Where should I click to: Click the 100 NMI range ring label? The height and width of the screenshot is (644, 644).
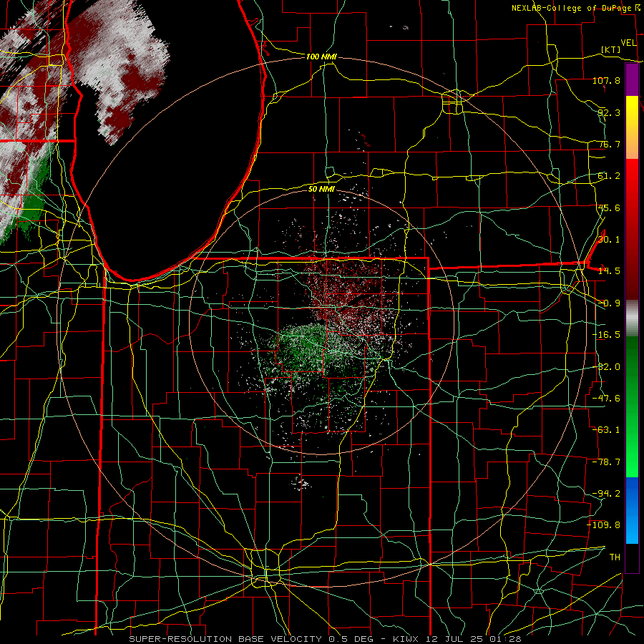pyautogui.click(x=321, y=57)
